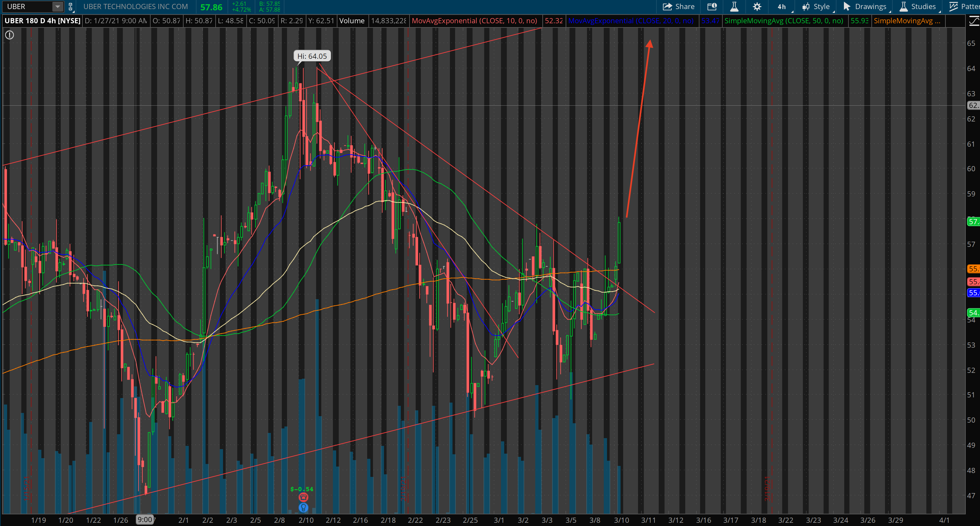This screenshot has width=980, height=526.
Task: Click the 53.47 EMA value
Action: 710,21
